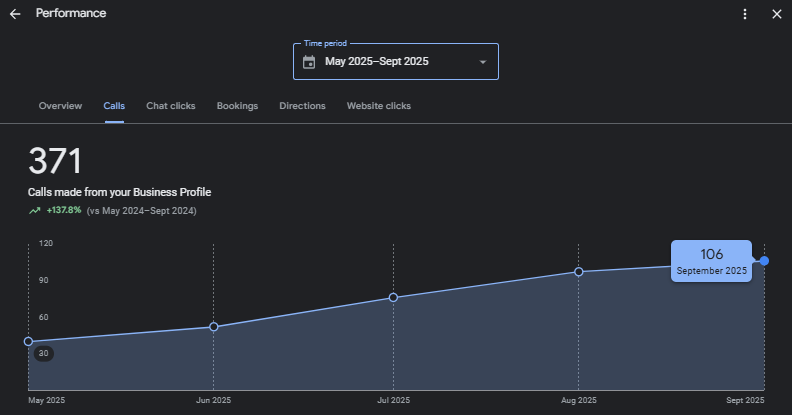Image resolution: width=792 pixels, height=415 pixels.
Task: Click the Jun 2025 data point
Action: (213, 327)
